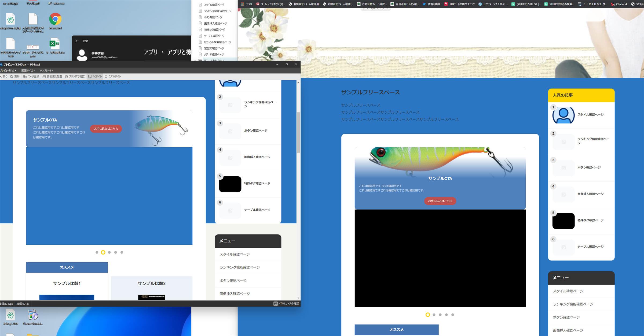
Task: Click 特殊タグ確認ページ black thumbnail in browser ranking
Action: point(563,221)
